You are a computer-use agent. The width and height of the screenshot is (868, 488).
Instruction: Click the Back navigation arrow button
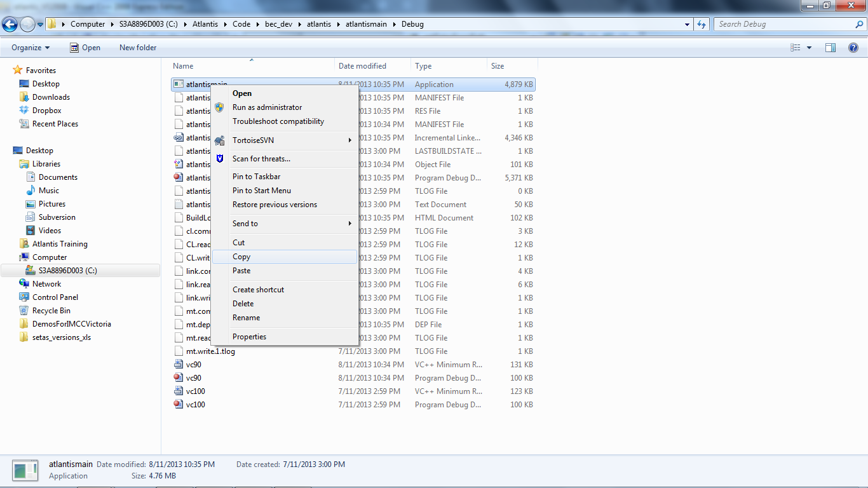tap(10, 24)
